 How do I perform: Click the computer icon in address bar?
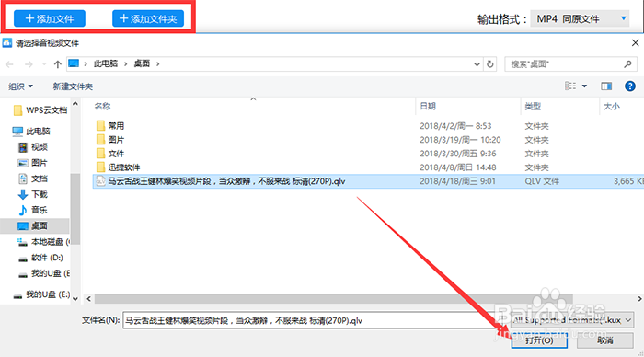click(x=74, y=63)
